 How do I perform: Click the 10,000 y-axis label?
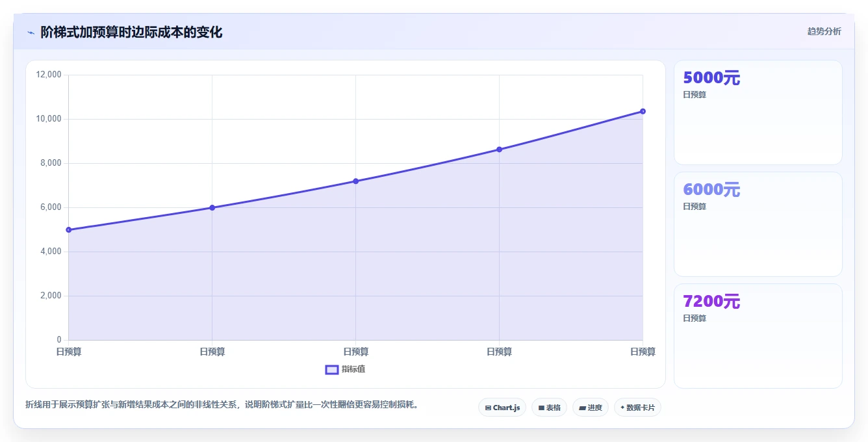49,119
